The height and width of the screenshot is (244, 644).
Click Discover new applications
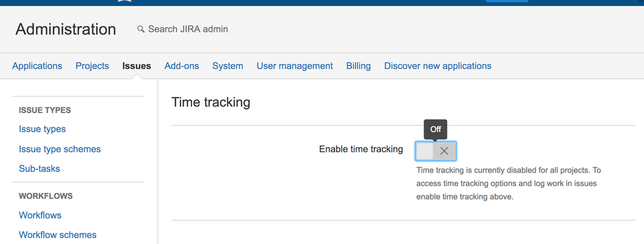(x=438, y=66)
